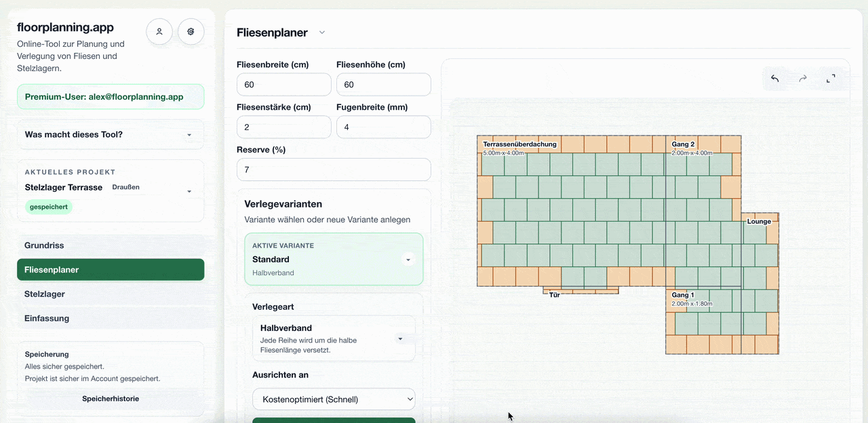Open the user account icon
Viewport: 868px width, 423px height.
[x=159, y=31]
